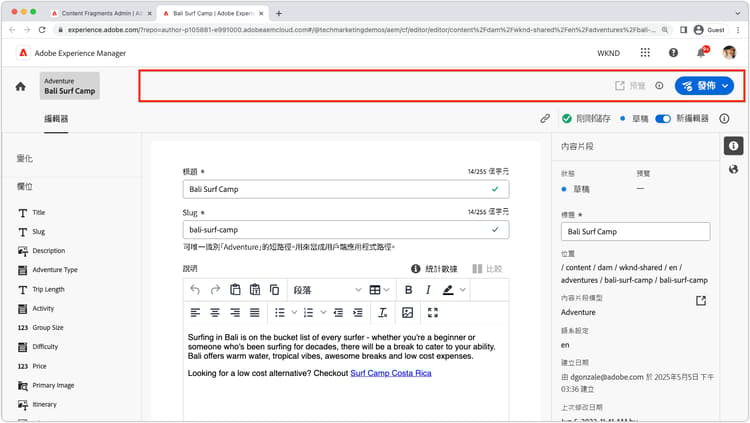The width and height of the screenshot is (750, 423).
Task: Open the notifications bell
Action: coord(702,52)
